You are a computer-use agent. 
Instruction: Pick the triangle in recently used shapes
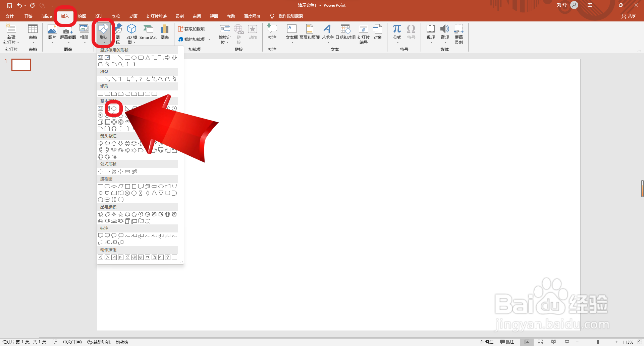click(148, 58)
